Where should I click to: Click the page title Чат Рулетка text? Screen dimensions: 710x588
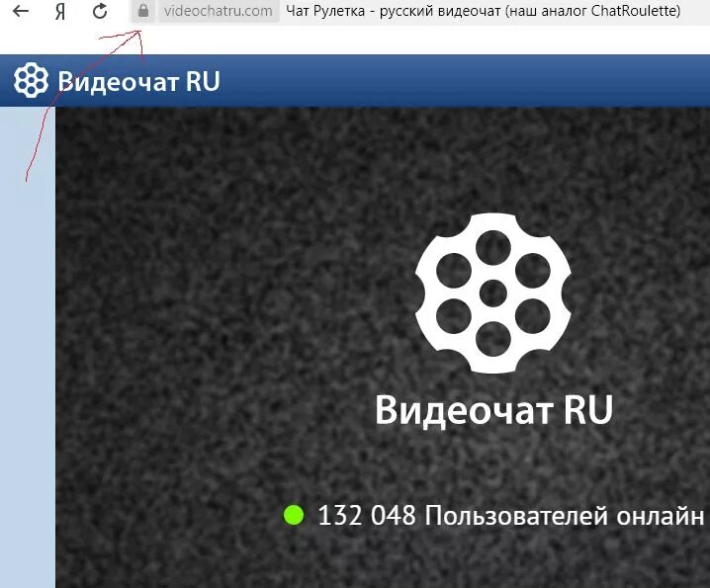[483, 11]
